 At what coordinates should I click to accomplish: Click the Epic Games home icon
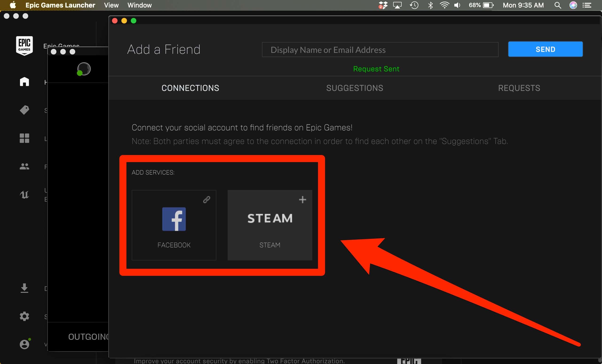(24, 82)
